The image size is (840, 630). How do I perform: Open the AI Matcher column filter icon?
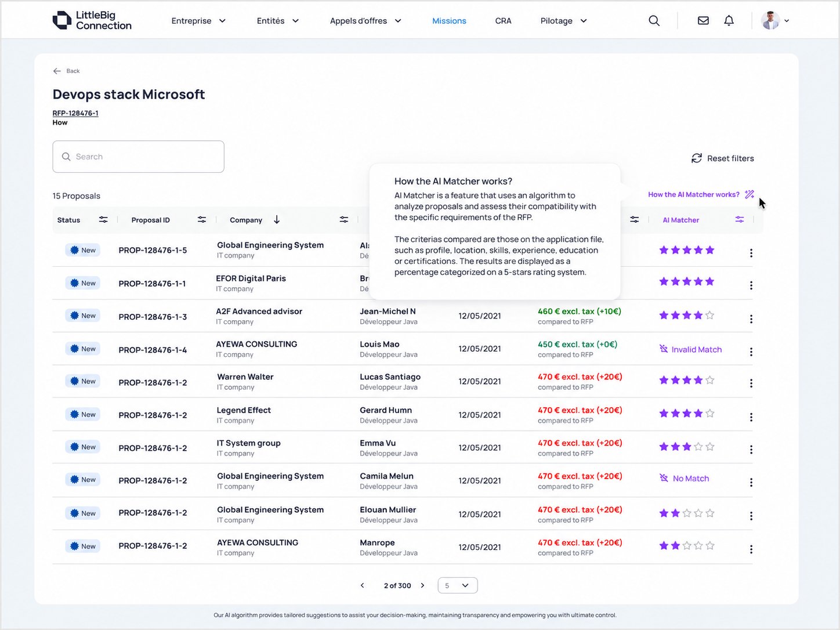(x=740, y=219)
